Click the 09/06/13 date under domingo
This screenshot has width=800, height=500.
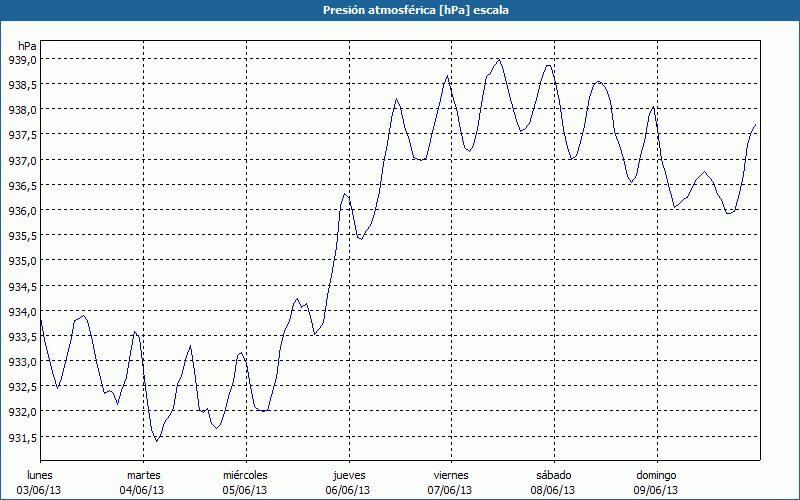[x=656, y=490]
